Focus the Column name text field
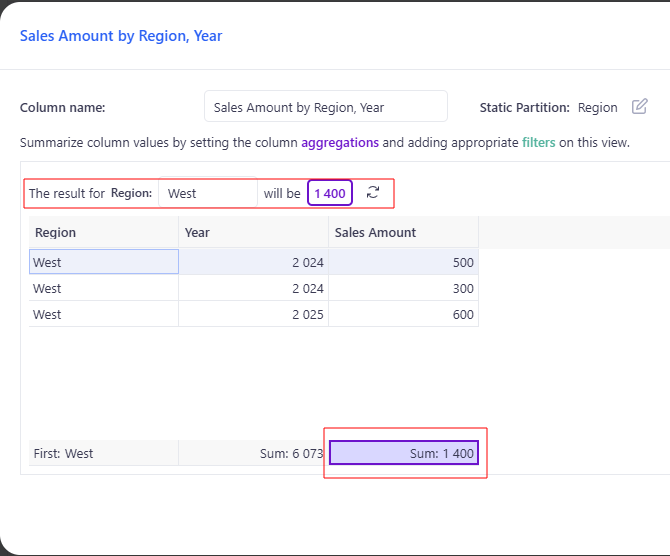The height and width of the screenshot is (556, 670). coord(325,107)
